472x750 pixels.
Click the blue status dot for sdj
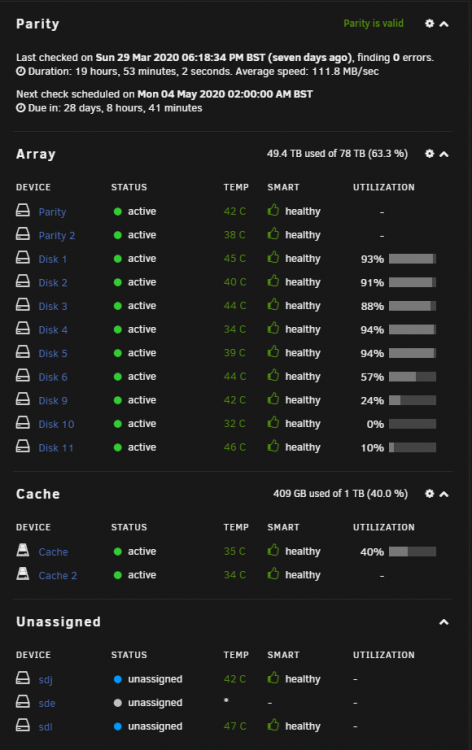click(x=118, y=679)
